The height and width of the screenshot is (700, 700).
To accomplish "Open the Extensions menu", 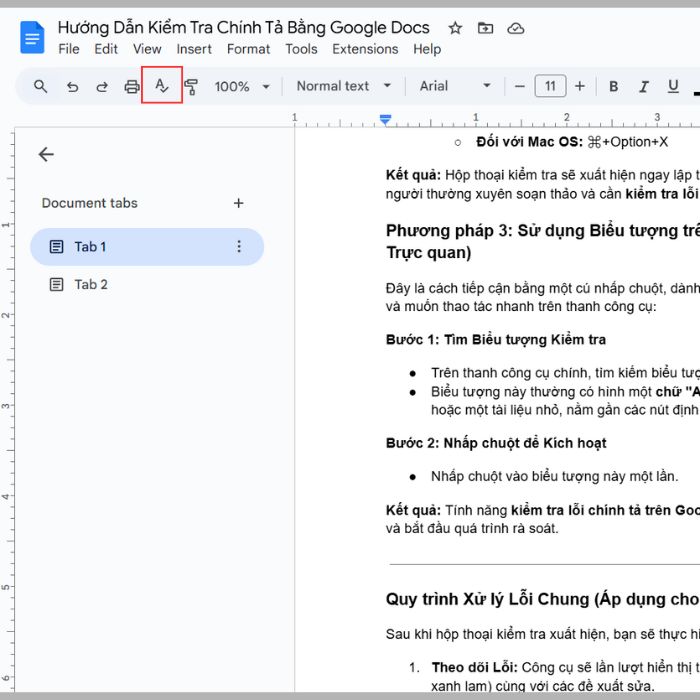I will point(365,49).
